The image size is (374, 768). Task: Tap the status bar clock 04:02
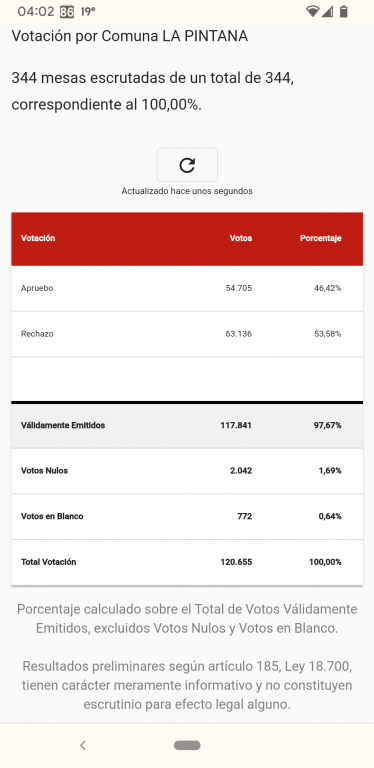click(x=36, y=12)
